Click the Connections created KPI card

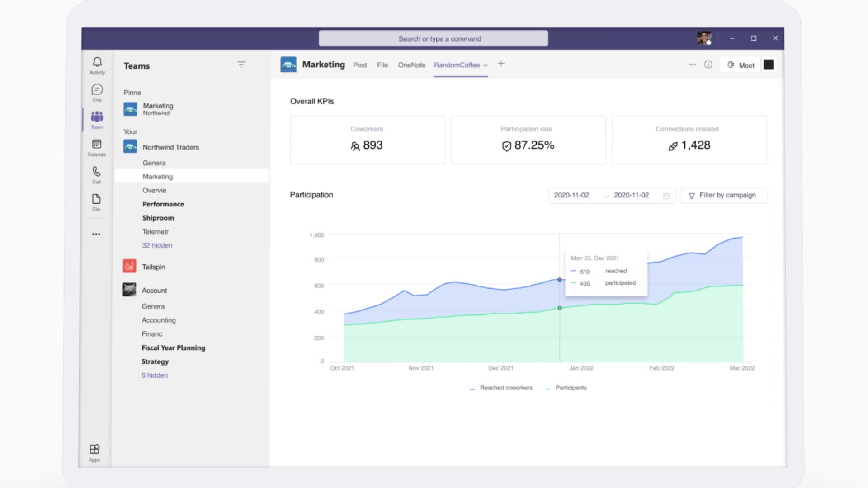(x=689, y=140)
